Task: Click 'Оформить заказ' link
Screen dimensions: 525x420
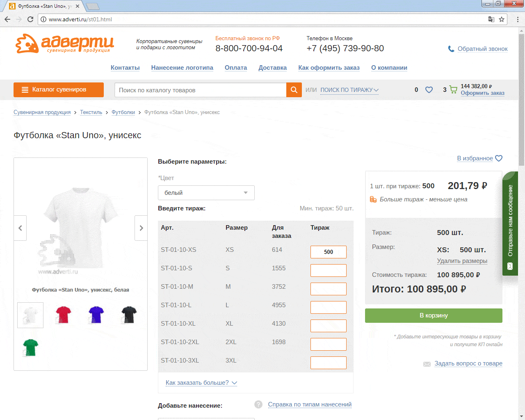Action: point(482,93)
